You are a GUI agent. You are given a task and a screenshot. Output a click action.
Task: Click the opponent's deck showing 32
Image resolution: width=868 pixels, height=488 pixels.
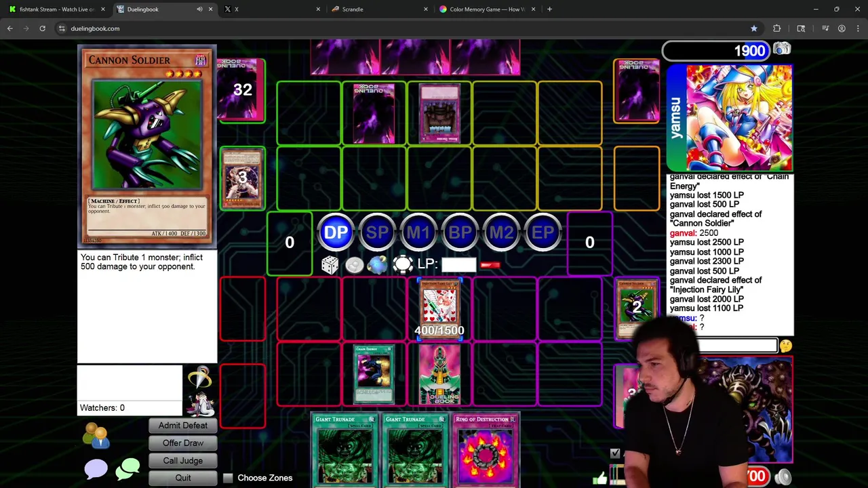click(x=242, y=90)
